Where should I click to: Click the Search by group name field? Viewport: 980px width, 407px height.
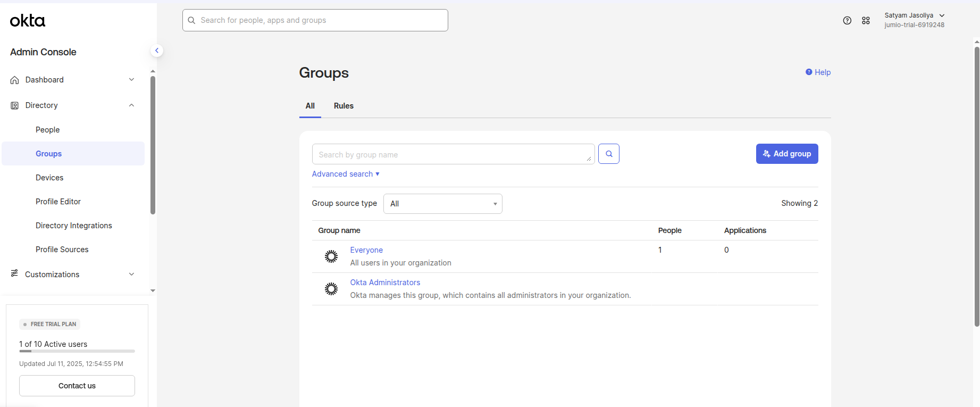coord(453,154)
